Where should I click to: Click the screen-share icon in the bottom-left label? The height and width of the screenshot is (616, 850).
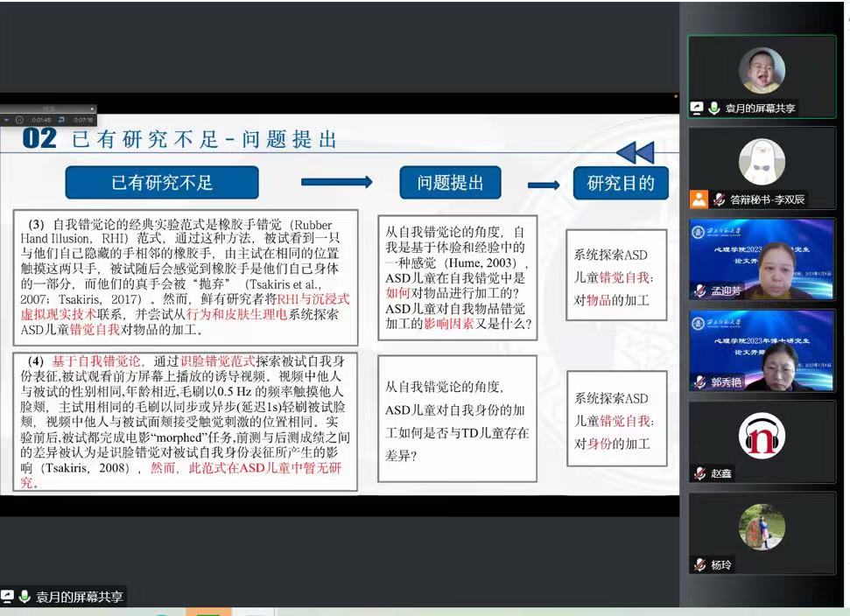[8, 597]
